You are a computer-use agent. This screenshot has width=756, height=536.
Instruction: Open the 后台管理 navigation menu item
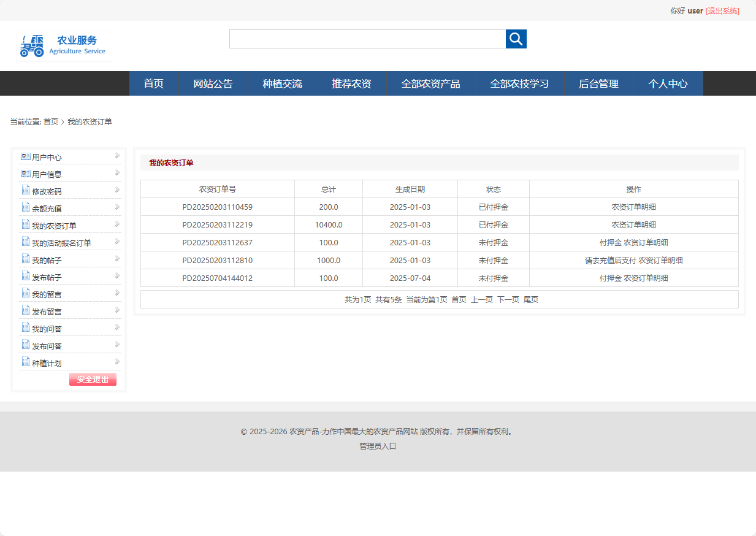point(598,83)
